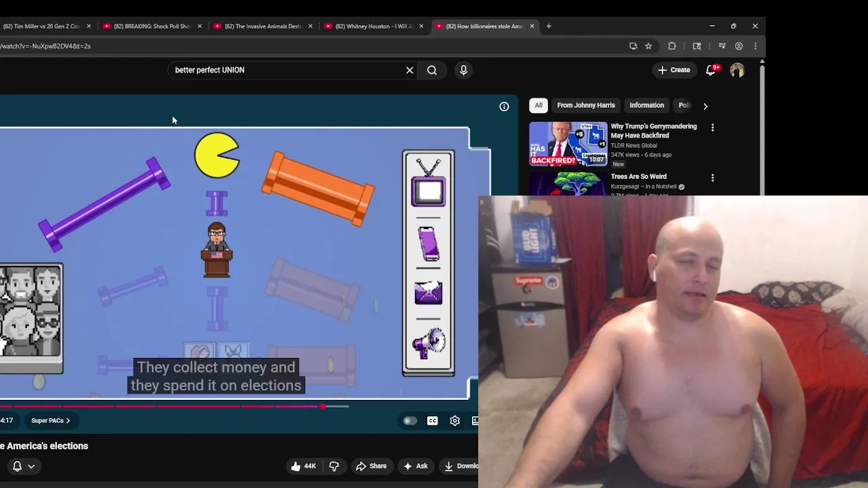Start voice search with microphone
Image resolution: width=868 pixels, height=488 pixels.
464,70
